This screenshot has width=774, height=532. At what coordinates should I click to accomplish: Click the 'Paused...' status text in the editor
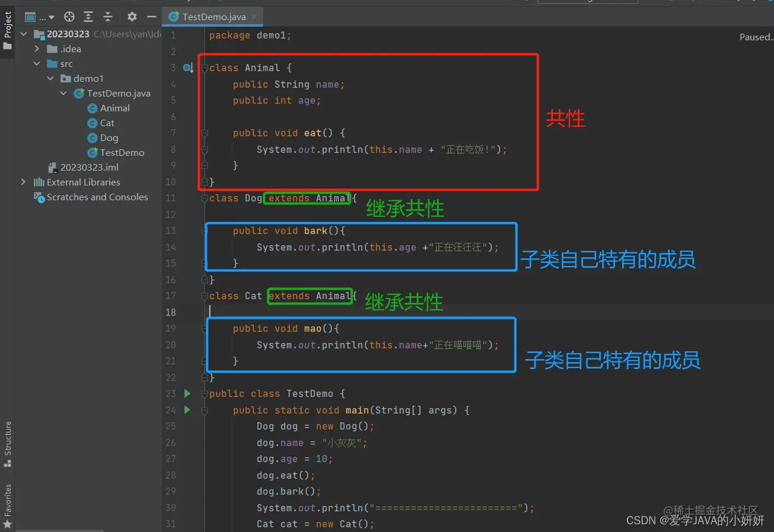pyautogui.click(x=756, y=37)
